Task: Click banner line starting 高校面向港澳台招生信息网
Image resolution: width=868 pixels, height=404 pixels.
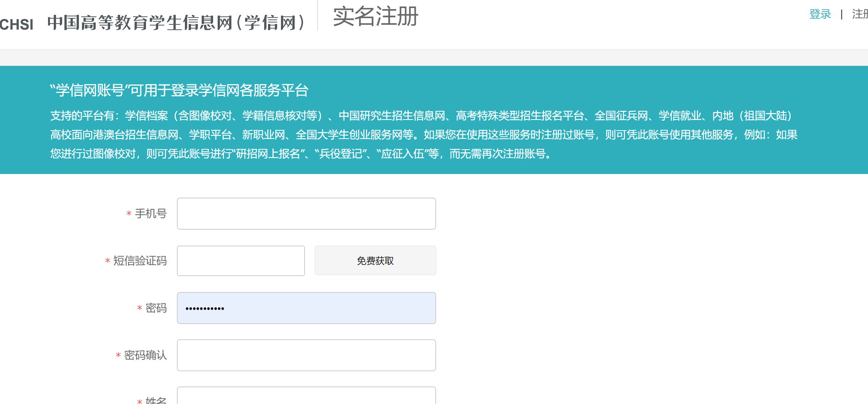Action: 424,135
